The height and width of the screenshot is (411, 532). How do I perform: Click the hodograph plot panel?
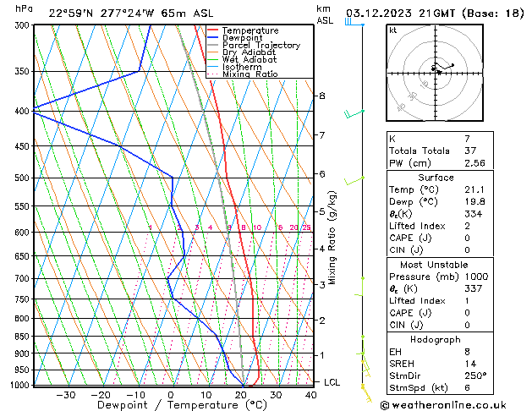435,73
